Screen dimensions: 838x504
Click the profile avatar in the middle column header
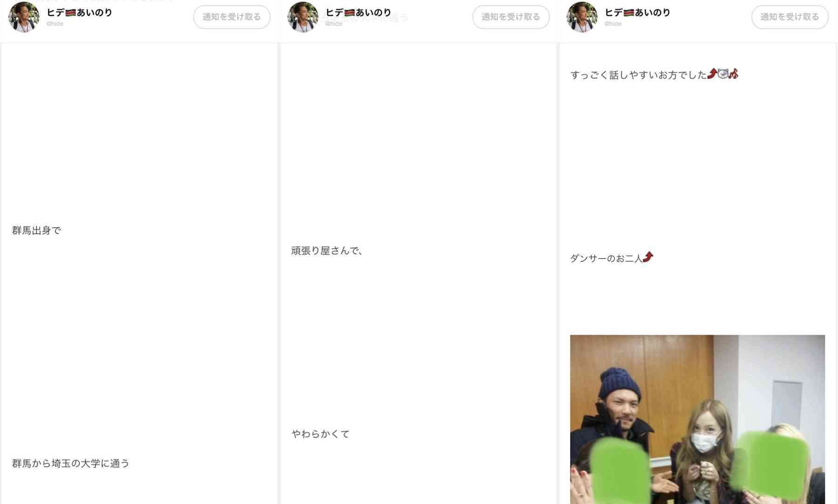303,17
